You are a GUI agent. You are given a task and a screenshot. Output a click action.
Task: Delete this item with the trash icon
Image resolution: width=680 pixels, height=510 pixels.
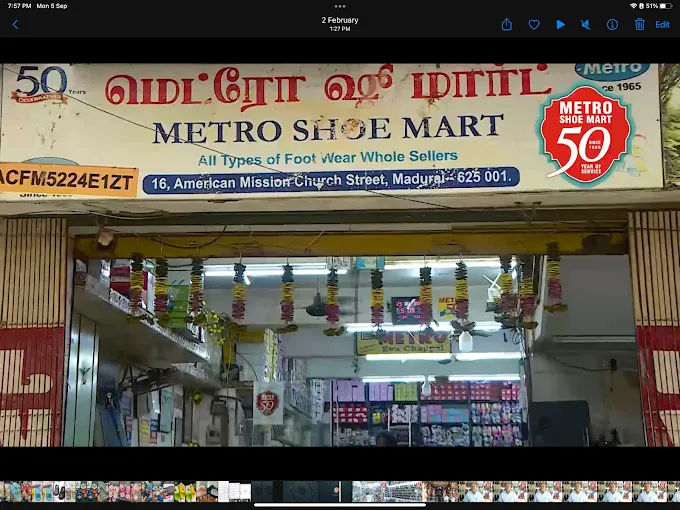(639, 24)
